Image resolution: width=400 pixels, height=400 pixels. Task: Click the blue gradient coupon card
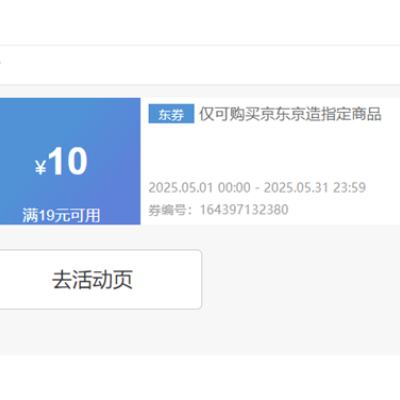pyautogui.click(x=70, y=161)
